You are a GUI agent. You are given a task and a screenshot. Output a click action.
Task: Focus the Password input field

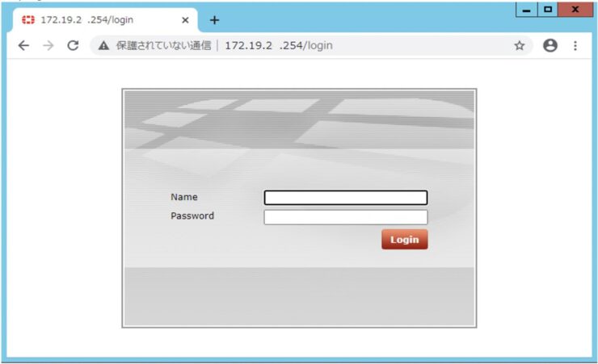[346, 217]
